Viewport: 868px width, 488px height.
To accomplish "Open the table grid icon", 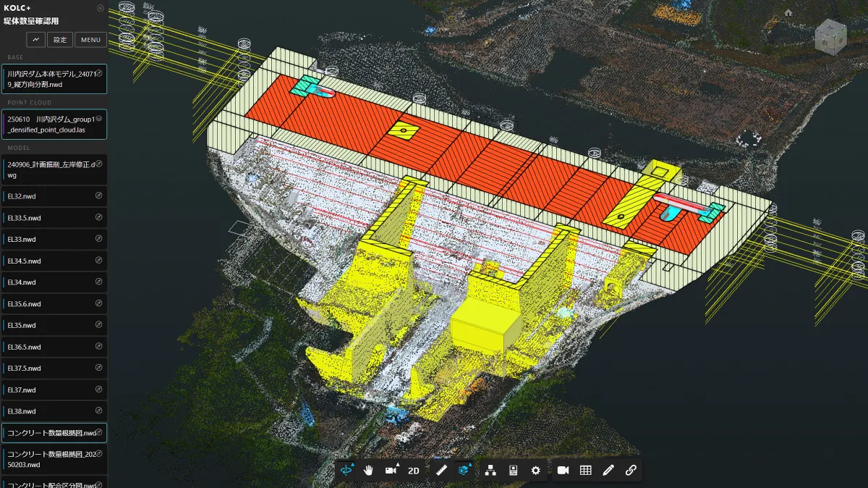I will tap(586, 470).
